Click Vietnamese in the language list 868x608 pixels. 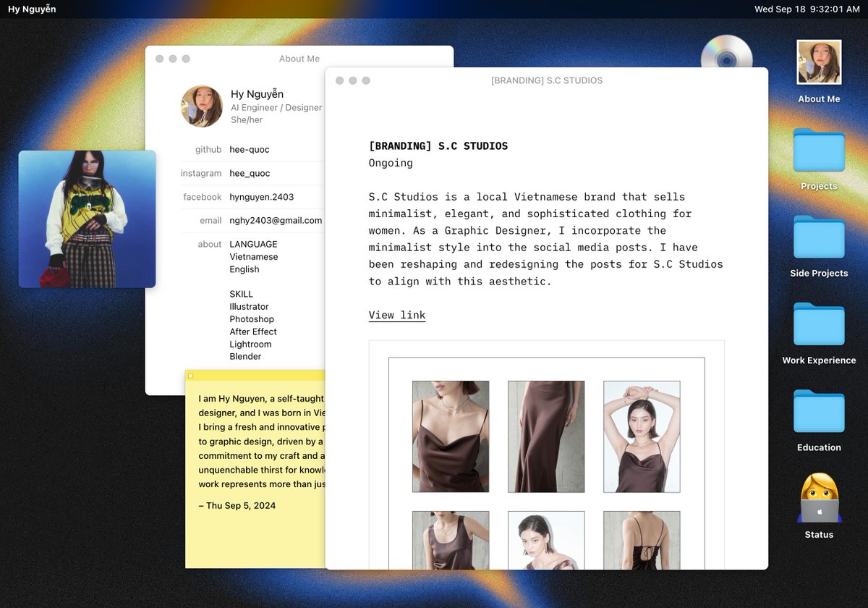(x=254, y=256)
